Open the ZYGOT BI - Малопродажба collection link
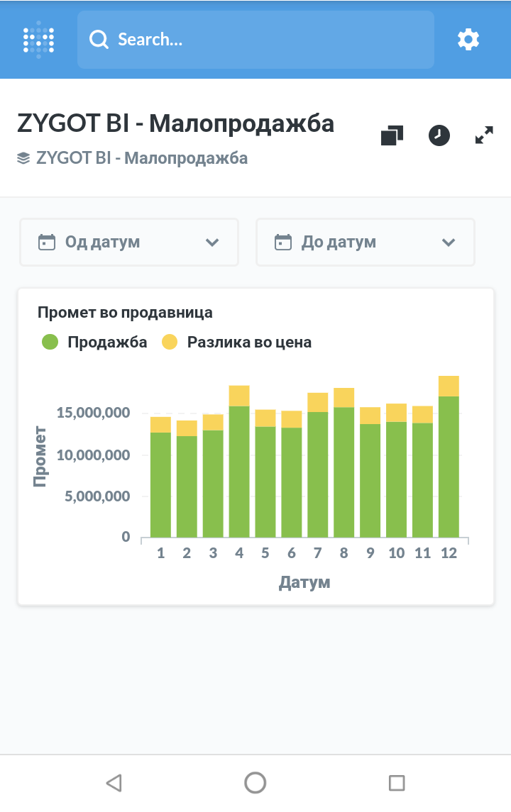The width and height of the screenshot is (511, 812). (141, 157)
